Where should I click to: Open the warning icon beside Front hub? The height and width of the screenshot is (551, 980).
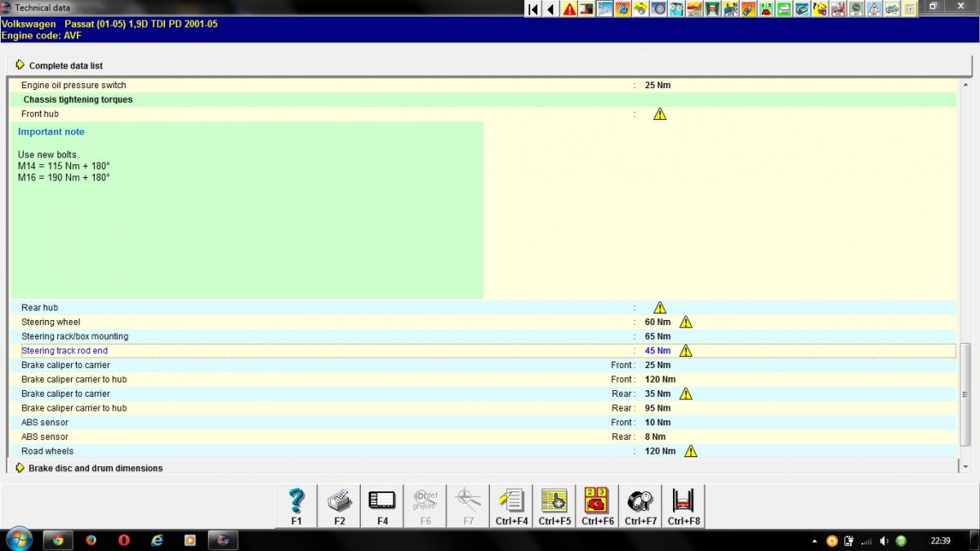click(x=660, y=114)
